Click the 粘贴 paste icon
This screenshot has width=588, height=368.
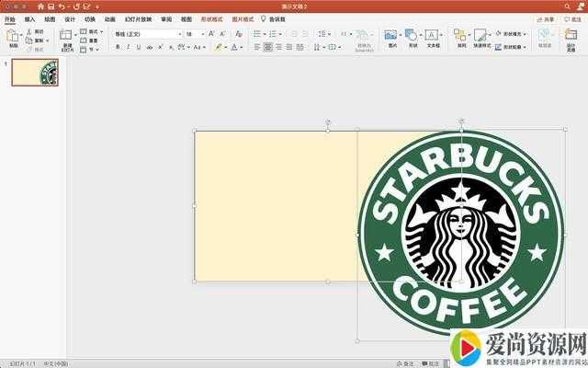tap(13, 36)
